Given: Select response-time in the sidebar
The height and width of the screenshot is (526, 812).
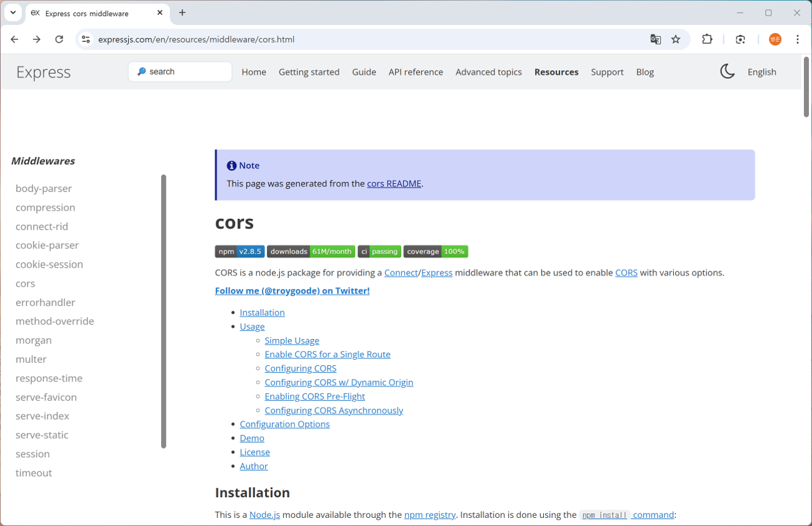Looking at the screenshot, I should 49,378.
